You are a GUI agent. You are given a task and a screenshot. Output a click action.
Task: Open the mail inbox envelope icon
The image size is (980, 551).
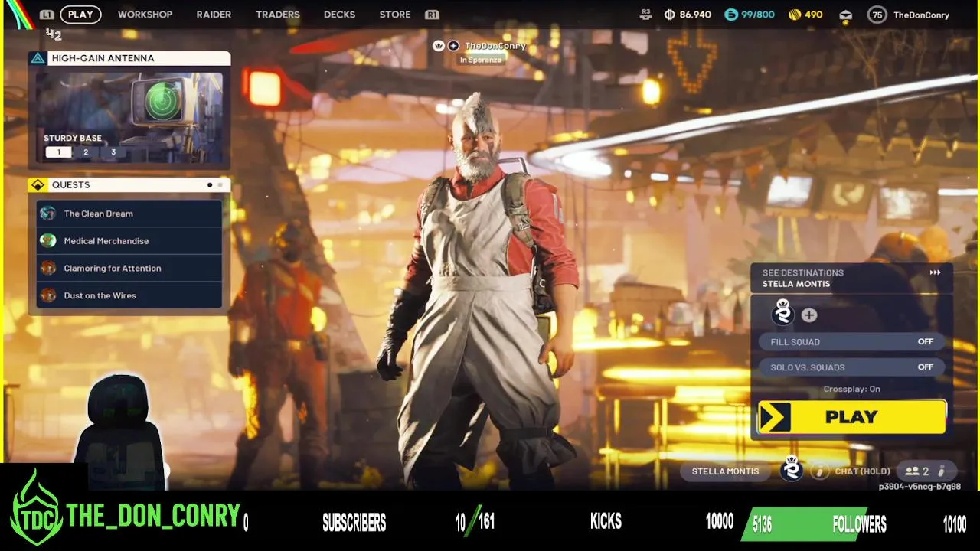[x=846, y=15]
